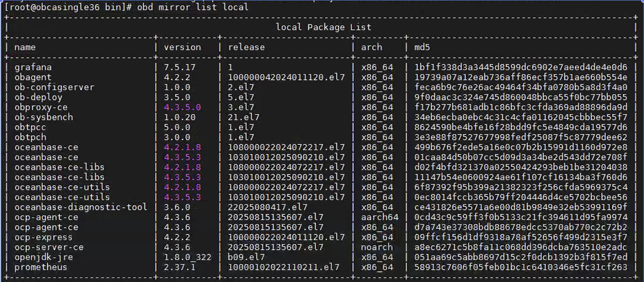Select the 'grafana' package name
This screenshot has height=282, width=644.
click(x=33, y=67)
